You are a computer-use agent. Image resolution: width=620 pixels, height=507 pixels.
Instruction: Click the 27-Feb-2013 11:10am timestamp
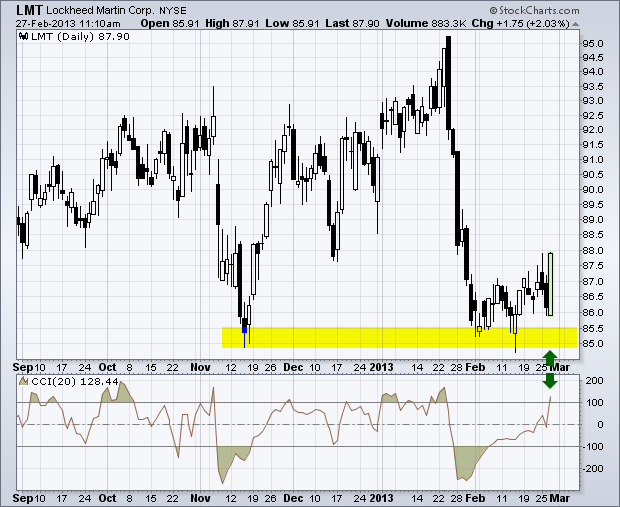coord(68,23)
